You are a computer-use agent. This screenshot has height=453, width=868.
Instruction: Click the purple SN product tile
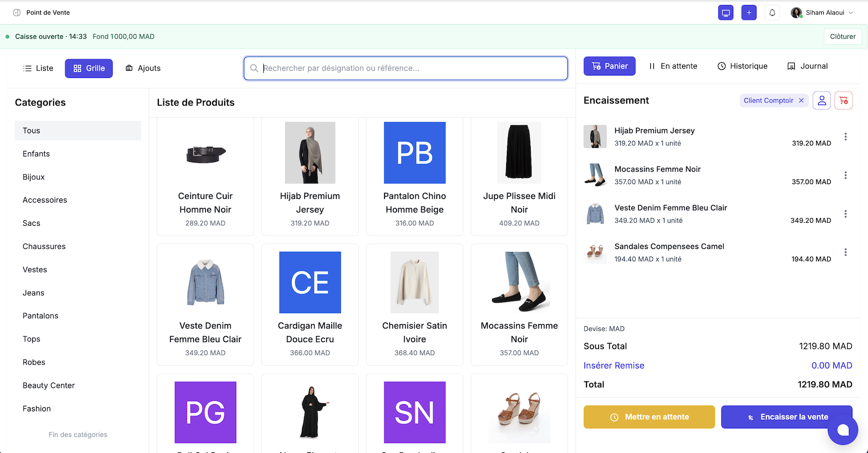[x=415, y=412]
